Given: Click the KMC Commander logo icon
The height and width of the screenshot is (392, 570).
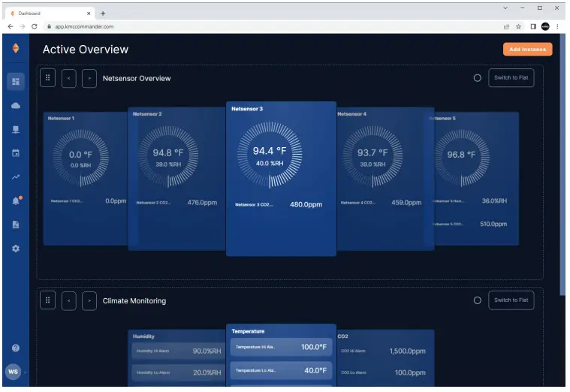Looking at the screenshot, I should 16,48.
